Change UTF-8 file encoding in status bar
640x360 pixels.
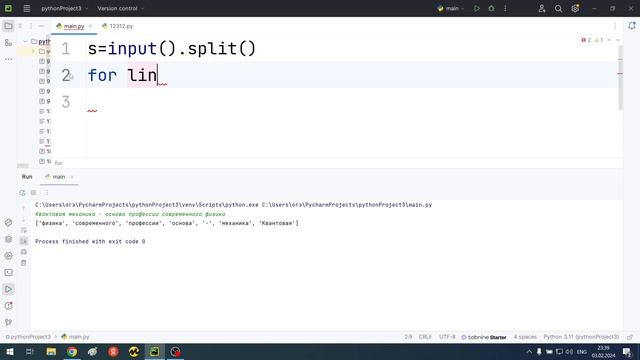point(447,337)
